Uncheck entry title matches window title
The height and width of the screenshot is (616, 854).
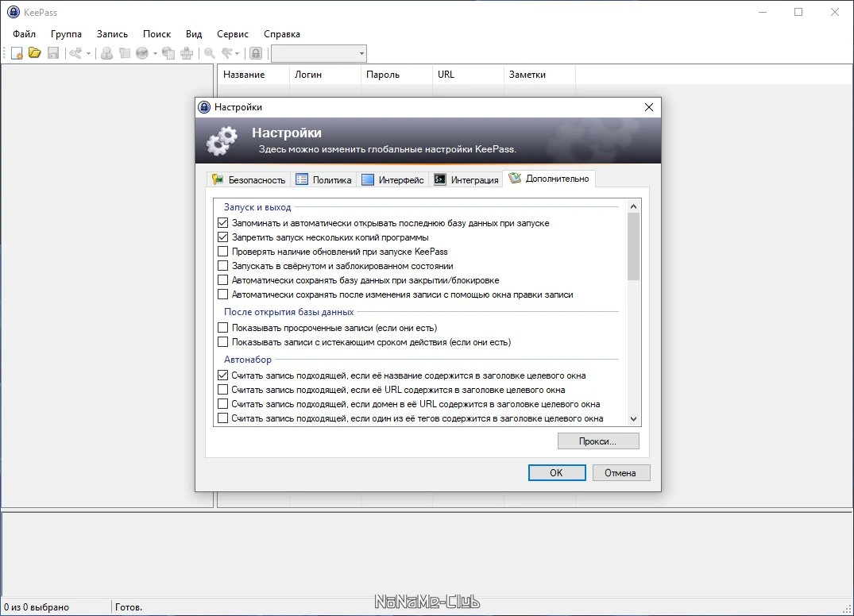(x=222, y=375)
